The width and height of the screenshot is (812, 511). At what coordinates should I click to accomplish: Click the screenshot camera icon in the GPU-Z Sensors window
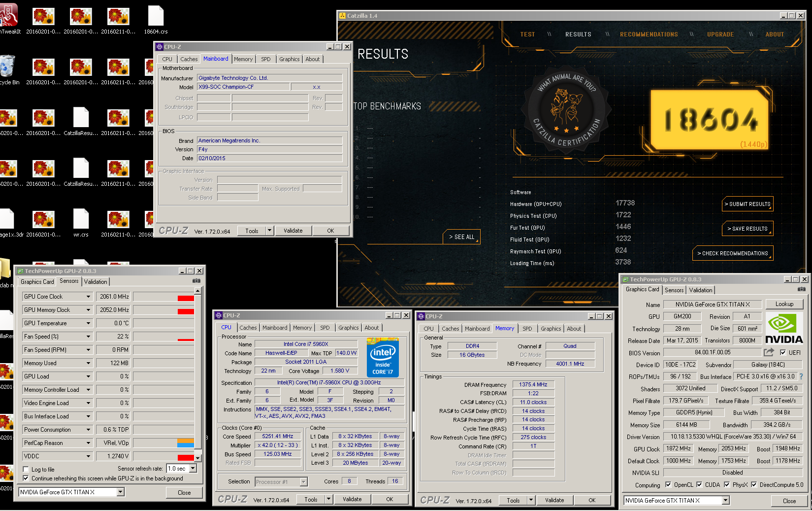tap(196, 281)
